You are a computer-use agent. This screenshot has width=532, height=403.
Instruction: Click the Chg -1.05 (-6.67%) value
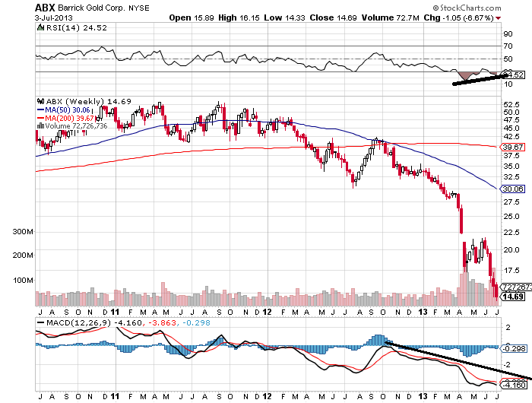coord(459,17)
